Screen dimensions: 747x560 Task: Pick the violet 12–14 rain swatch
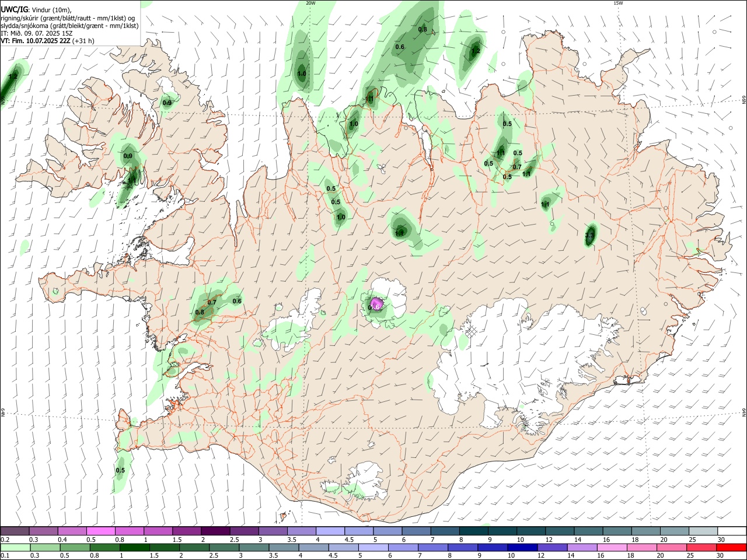(552, 548)
